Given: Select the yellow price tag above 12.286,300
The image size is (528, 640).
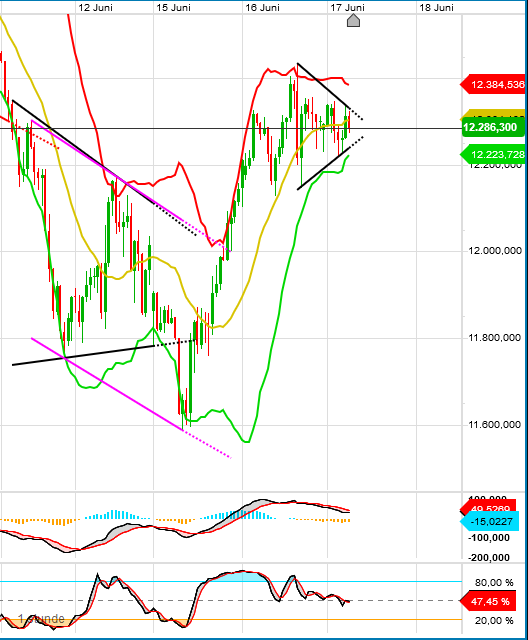Looking at the screenshot, I should (x=493, y=114).
